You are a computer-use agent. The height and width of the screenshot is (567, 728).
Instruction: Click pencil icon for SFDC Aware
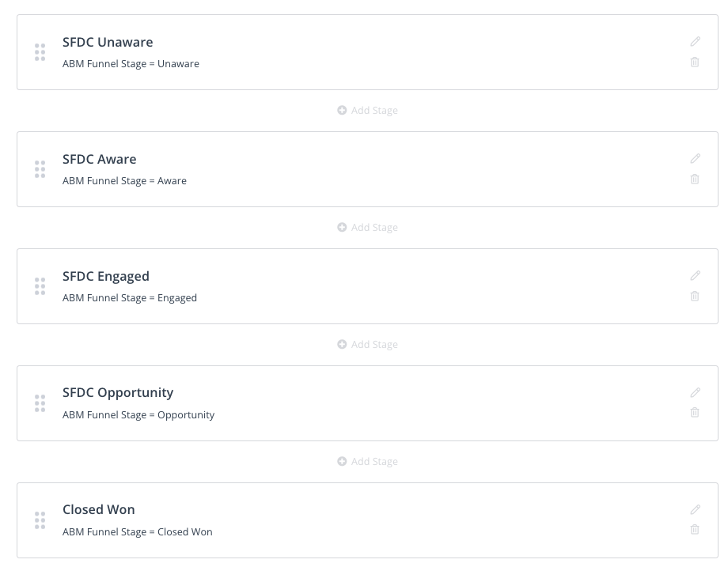tap(695, 159)
